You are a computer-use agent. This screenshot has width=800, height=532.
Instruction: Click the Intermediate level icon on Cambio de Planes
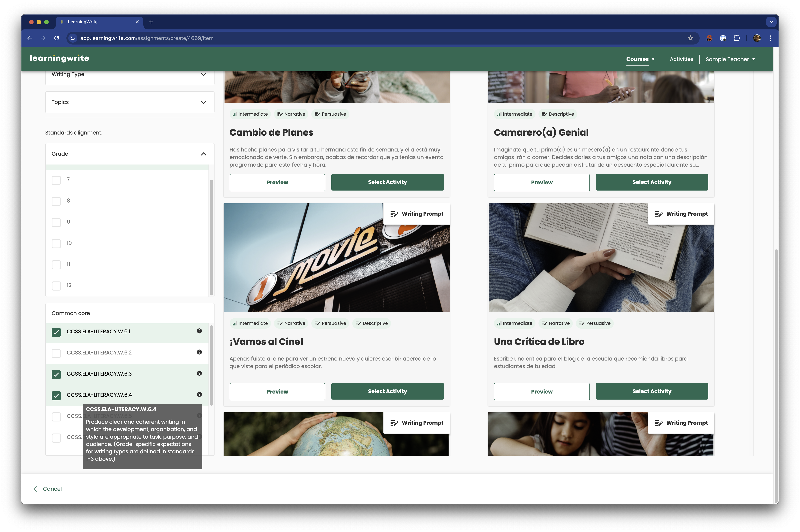pos(235,114)
